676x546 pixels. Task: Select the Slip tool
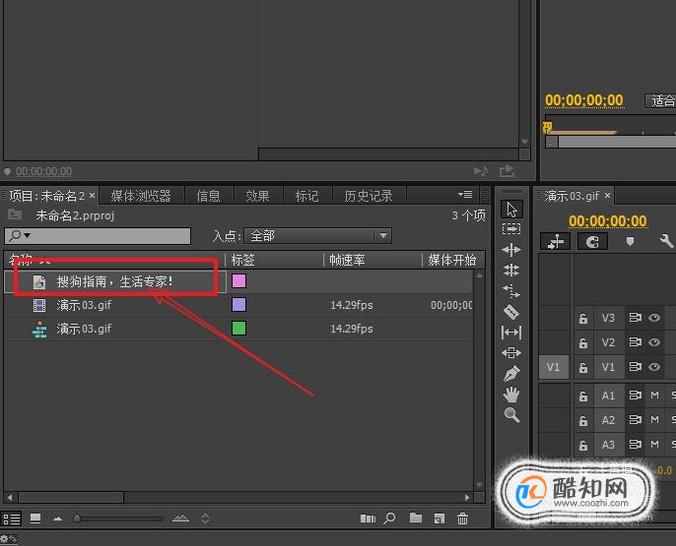tap(511, 333)
